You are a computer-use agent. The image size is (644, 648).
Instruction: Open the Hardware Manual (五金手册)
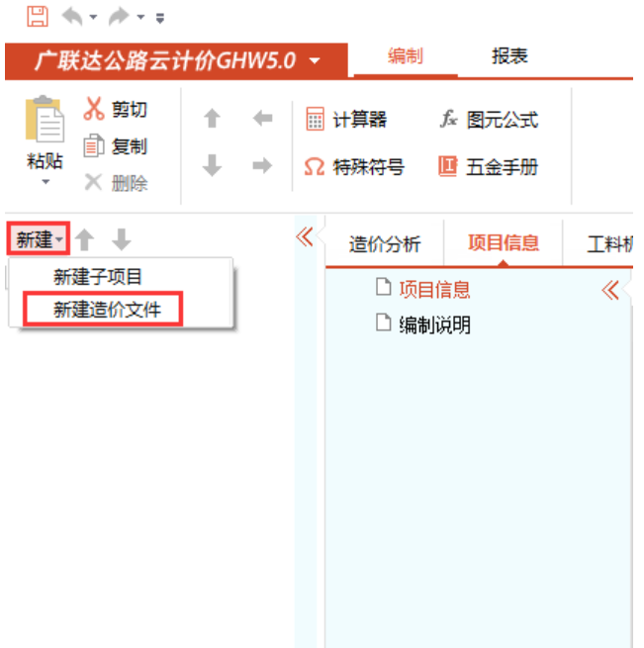tap(488, 167)
